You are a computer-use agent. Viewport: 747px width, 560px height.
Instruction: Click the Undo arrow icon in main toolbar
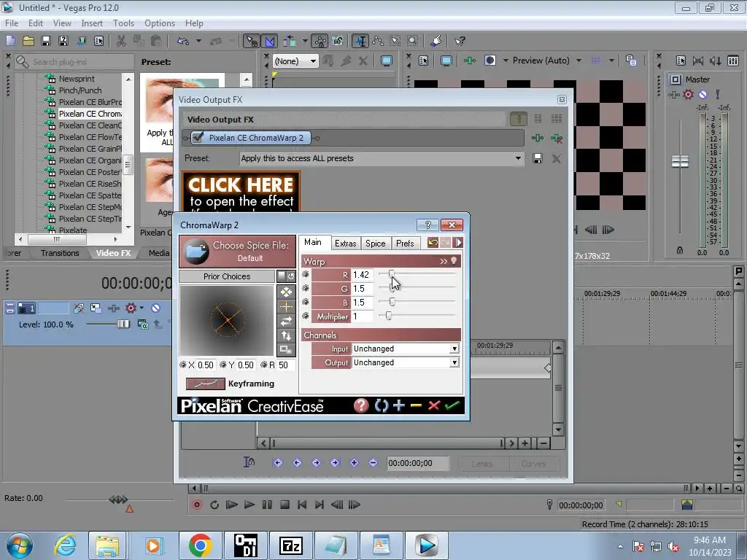[183, 41]
